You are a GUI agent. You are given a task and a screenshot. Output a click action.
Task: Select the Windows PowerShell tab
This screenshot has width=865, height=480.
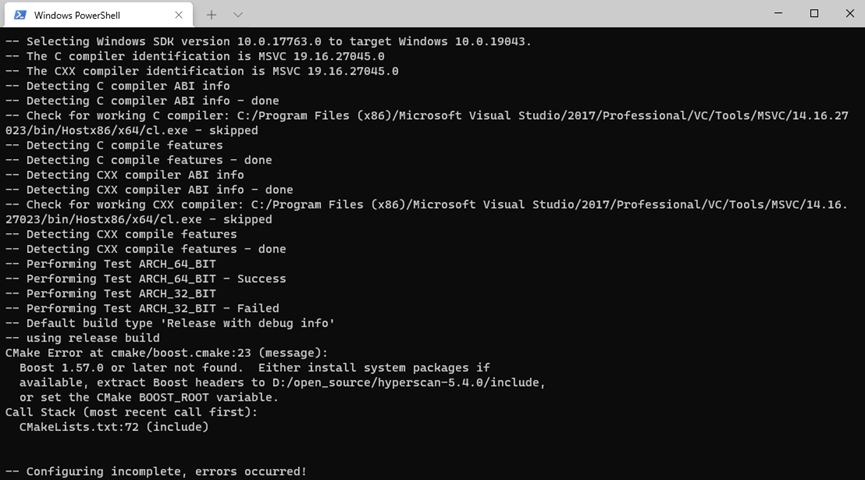(x=88, y=15)
